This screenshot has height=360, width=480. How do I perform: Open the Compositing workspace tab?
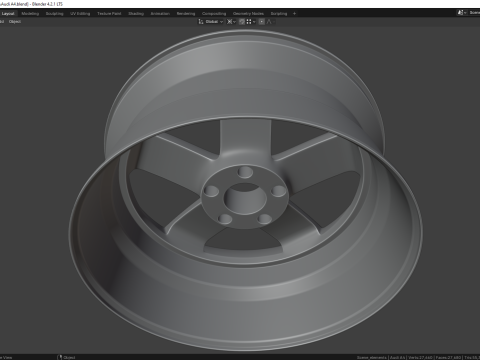coord(214,14)
